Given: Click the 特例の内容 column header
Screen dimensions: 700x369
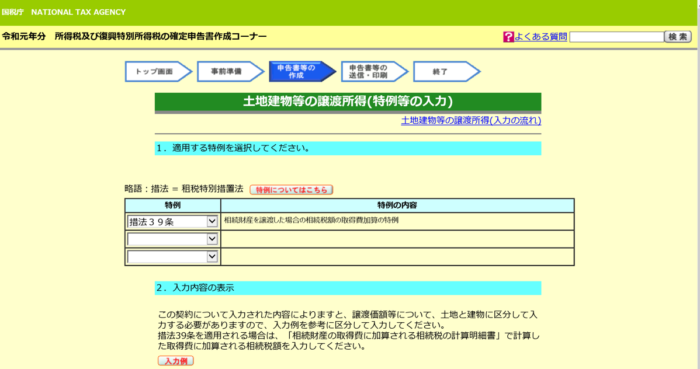Looking at the screenshot, I should coord(397,205).
